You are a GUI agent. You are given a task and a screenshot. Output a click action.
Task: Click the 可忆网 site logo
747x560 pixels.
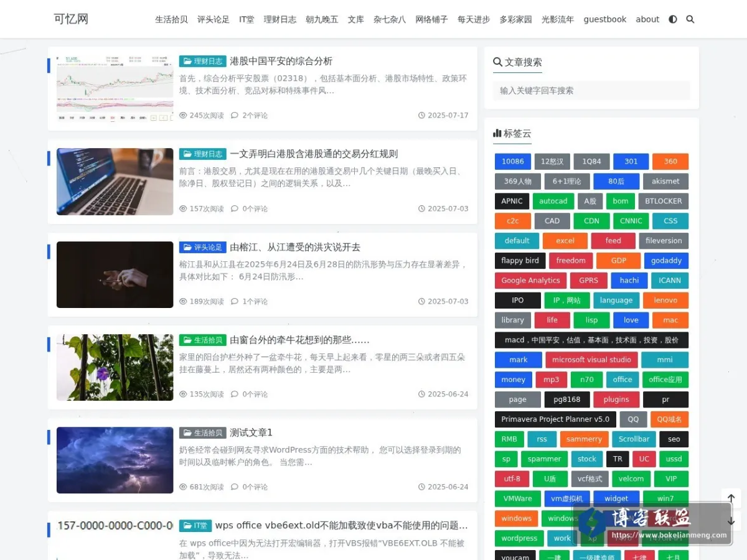(x=71, y=19)
